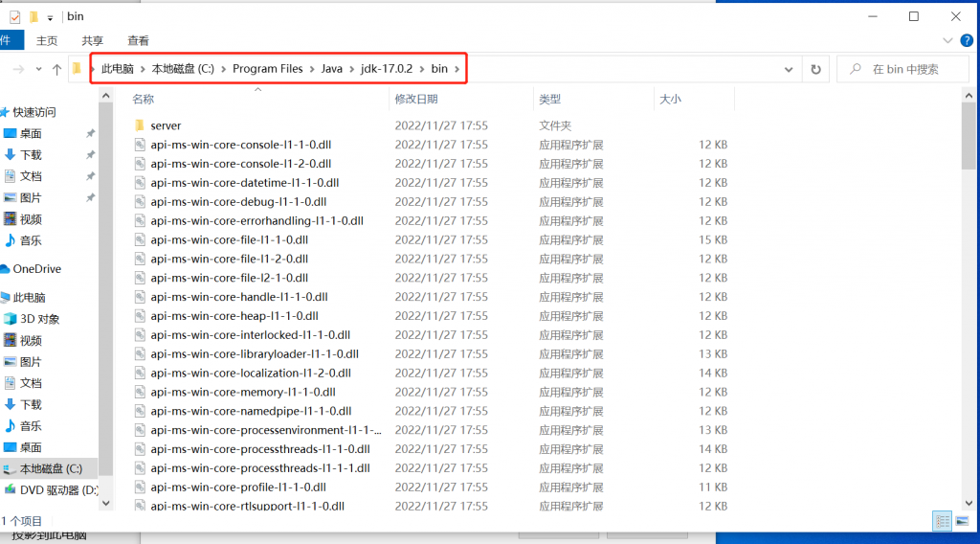The height and width of the screenshot is (544, 980).
Task: Open DVD 驱动器 (D:) drive
Action: tap(52, 489)
